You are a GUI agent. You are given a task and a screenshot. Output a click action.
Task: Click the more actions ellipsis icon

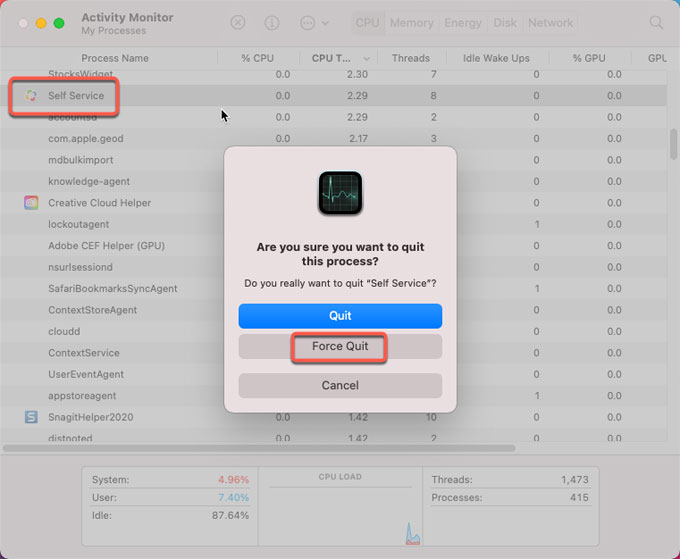pyautogui.click(x=307, y=23)
